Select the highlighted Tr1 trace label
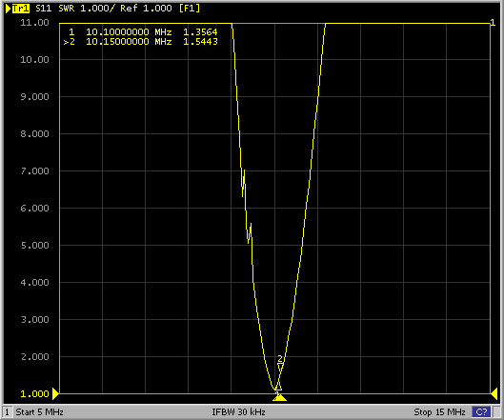This screenshot has height=420, width=504. [x=21, y=9]
